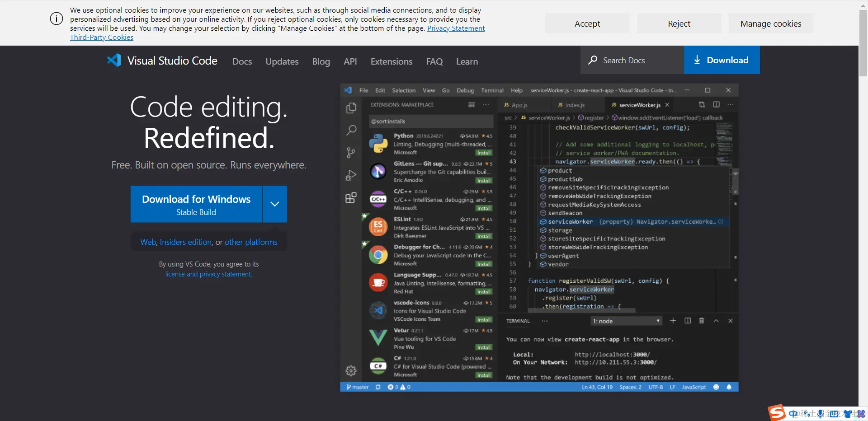Focus the Search Docs input field
The width and height of the screenshot is (868, 421).
[632, 60]
